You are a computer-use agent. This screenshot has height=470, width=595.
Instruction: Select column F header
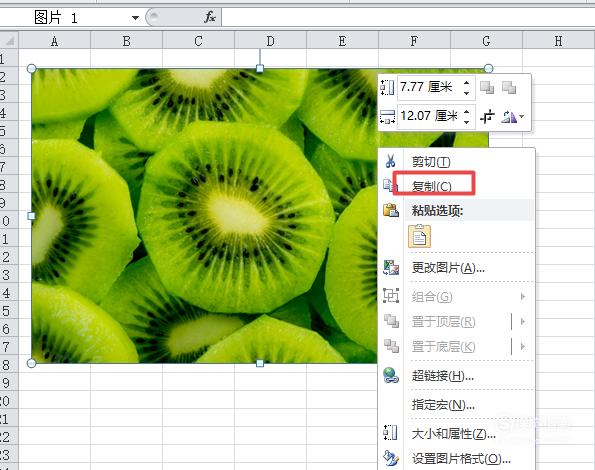click(414, 40)
